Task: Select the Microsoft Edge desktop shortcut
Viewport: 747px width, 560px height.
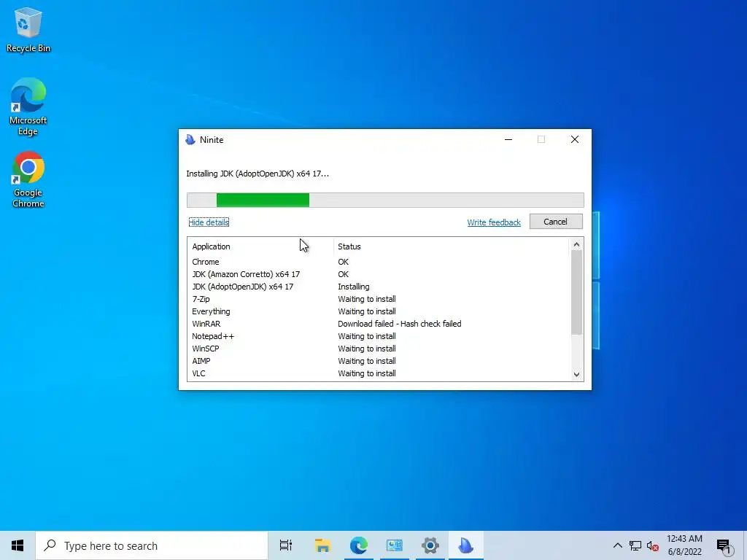Action: point(28,106)
